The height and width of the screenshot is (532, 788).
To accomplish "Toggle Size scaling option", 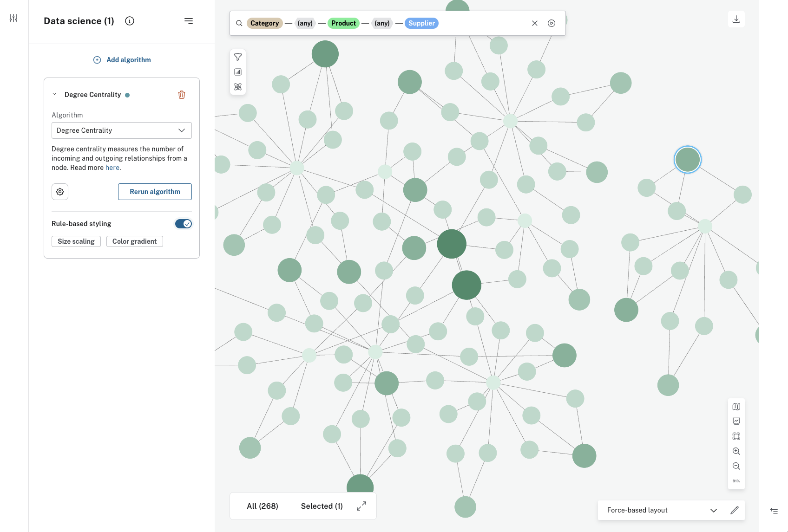I will coord(76,241).
